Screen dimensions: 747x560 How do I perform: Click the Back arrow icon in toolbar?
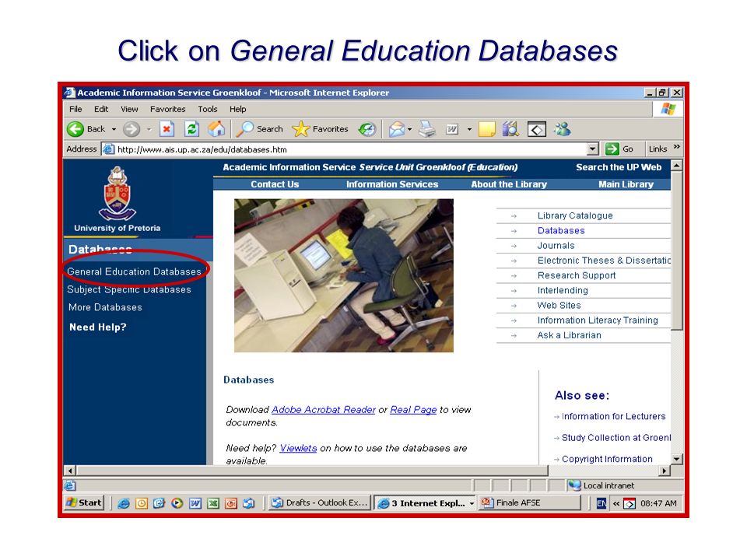pos(75,129)
